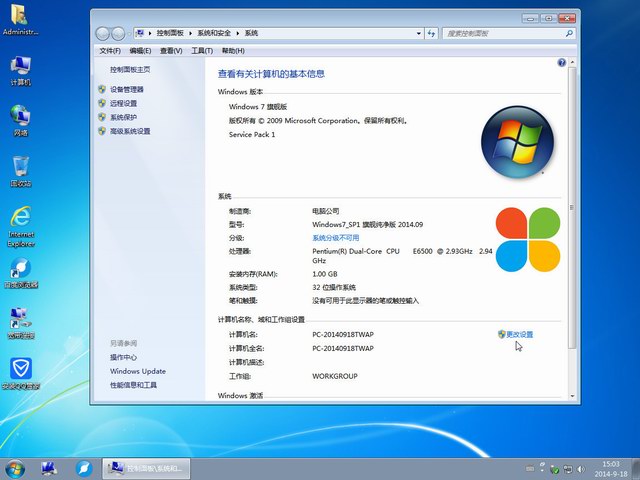The height and width of the screenshot is (480, 640).
Task: Click the keyboard input tray icon
Action: [x=530, y=469]
